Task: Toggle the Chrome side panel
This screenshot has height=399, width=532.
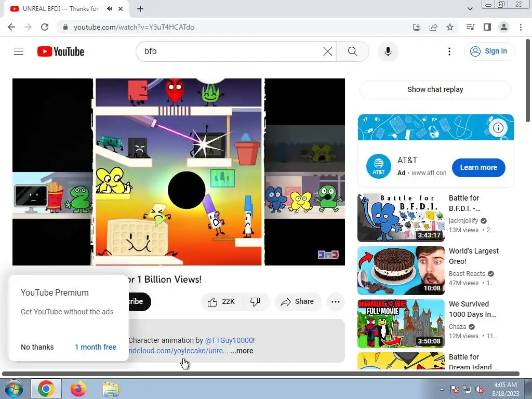Action: pos(487,27)
